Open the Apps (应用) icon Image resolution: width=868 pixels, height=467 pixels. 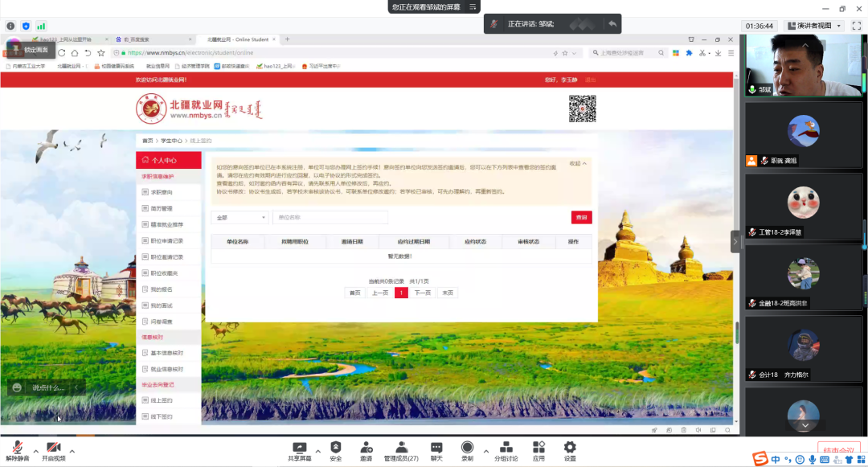tap(538, 449)
